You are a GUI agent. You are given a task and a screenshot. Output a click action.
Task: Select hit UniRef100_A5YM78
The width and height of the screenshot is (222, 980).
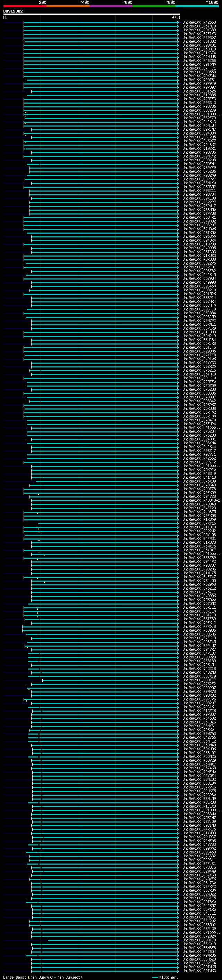[x=199, y=26]
